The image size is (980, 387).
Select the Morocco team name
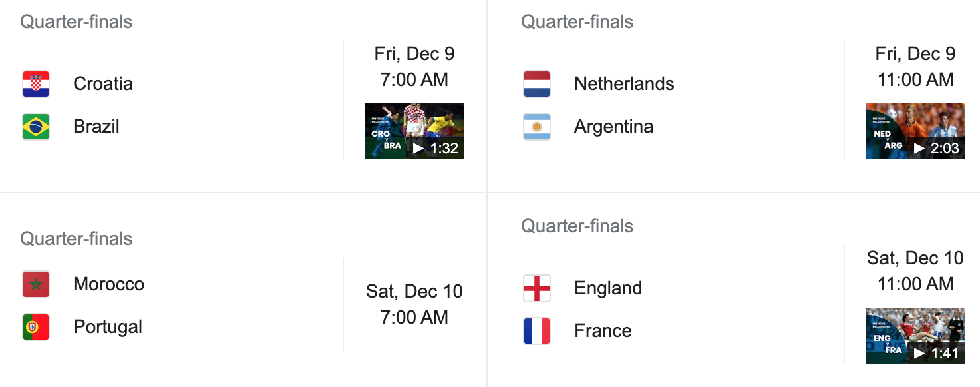[108, 284]
